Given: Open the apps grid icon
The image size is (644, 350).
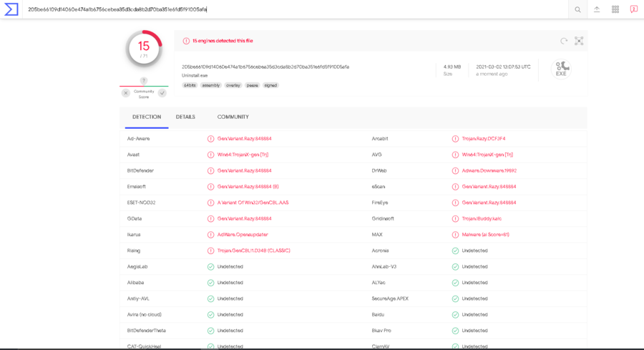Looking at the screenshot, I should point(615,9).
